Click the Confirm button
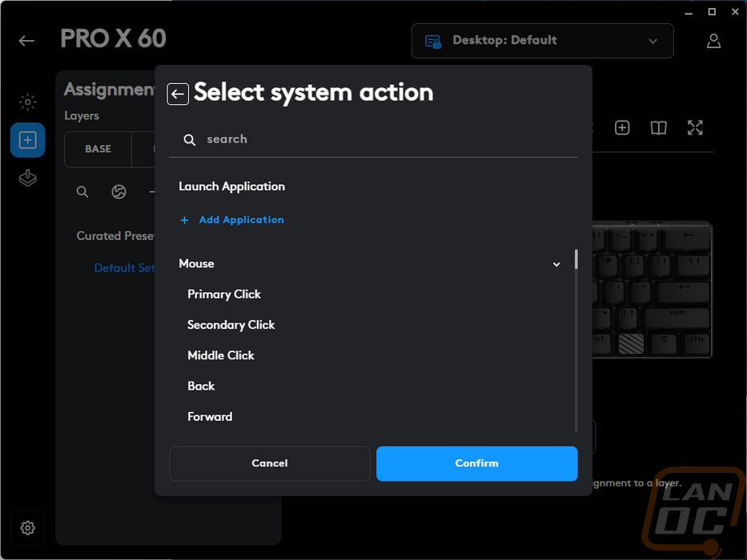Image resolution: width=747 pixels, height=560 pixels. (477, 463)
